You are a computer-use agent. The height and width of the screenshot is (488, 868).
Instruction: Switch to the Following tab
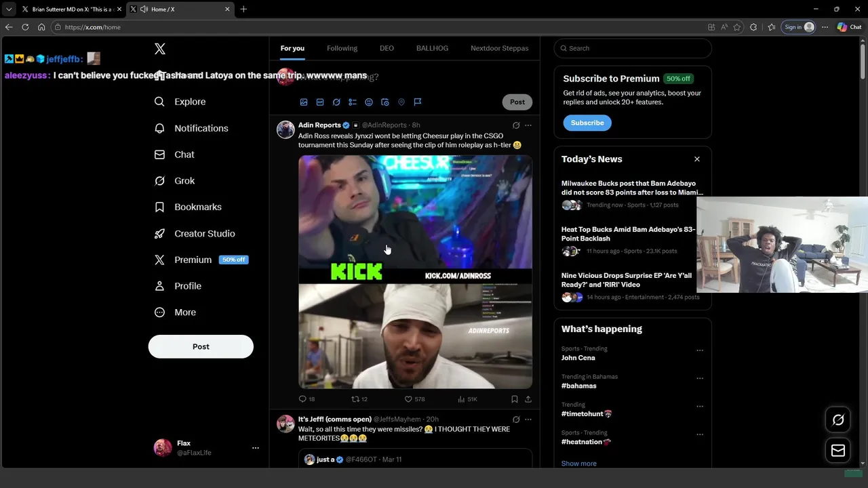(x=342, y=48)
